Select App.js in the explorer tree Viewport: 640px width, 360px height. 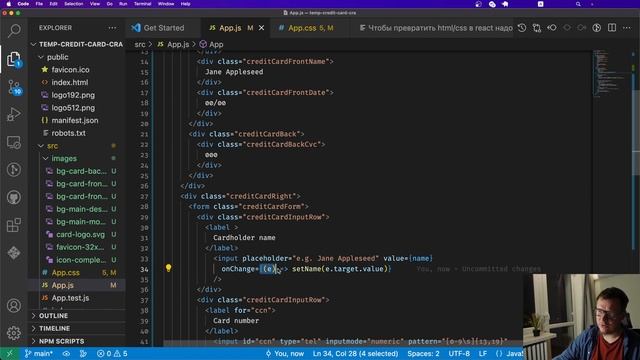coord(77,285)
